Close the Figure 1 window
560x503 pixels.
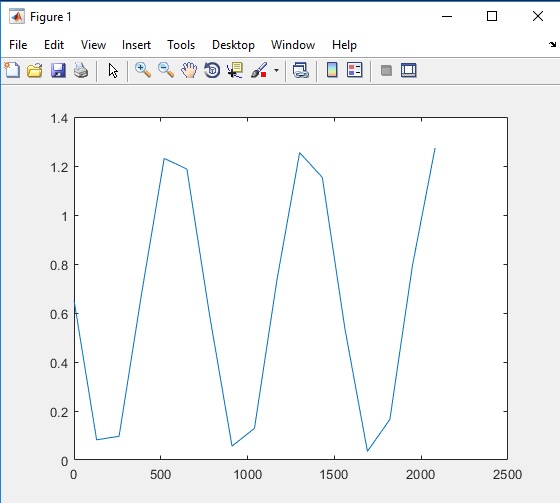click(x=538, y=16)
